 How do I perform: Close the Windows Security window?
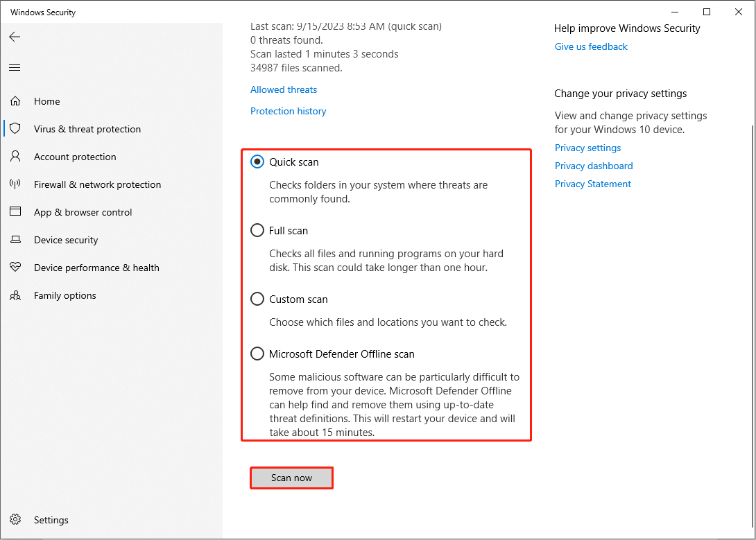(738, 12)
